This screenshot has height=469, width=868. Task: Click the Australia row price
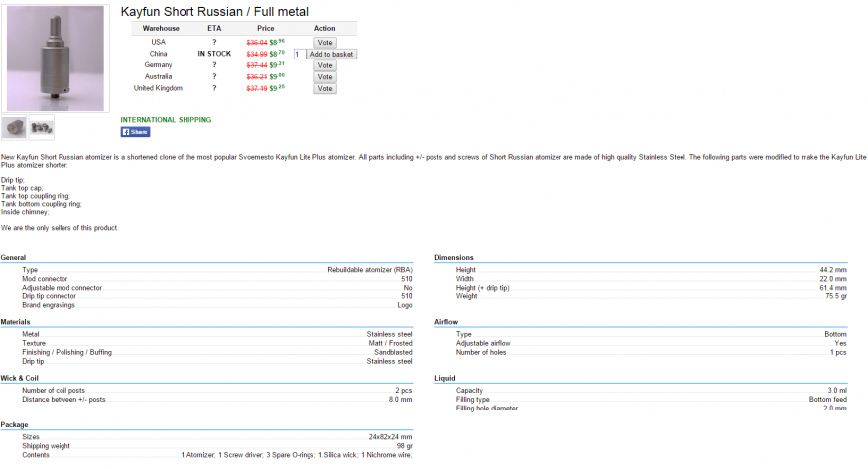pyautogui.click(x=265, y=77)
